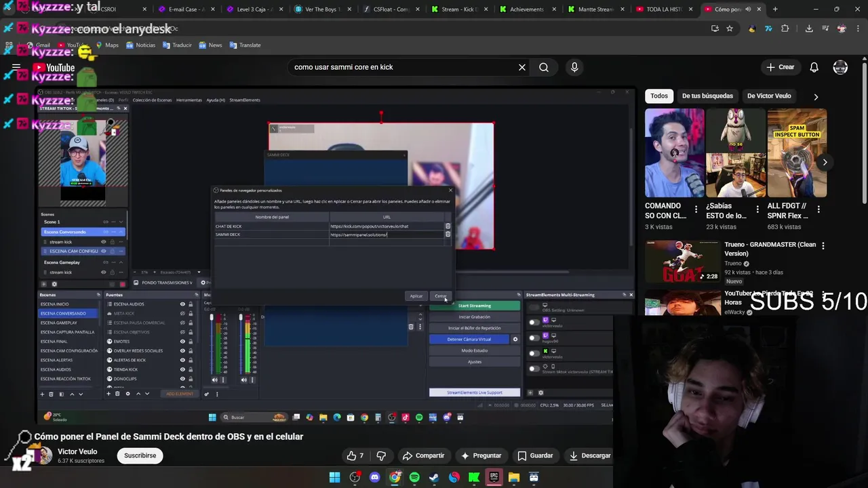The width and height of the screenshot is (868, 488).
Task: Select the Todos filter chip
Action: (659, 96)
